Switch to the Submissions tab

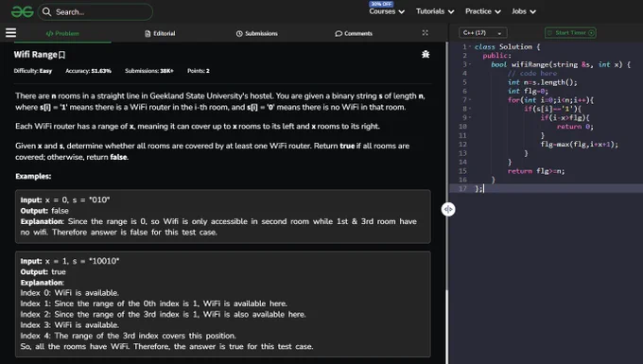[256, 34]
